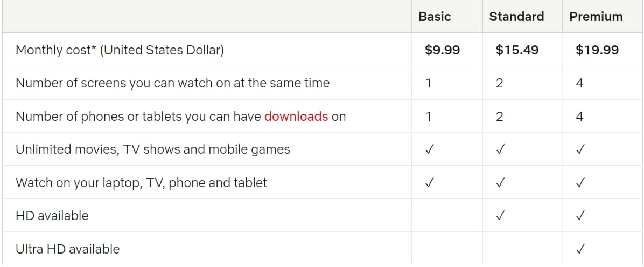Click Basic checkmark for Unlimited movies row

(429, 149)
